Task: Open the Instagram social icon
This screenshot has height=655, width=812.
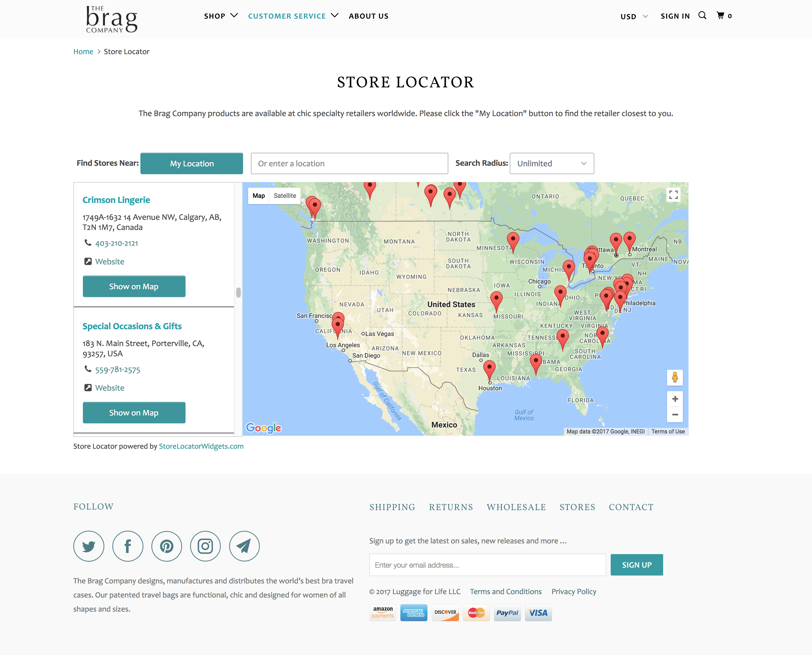Action: (205, 546)
